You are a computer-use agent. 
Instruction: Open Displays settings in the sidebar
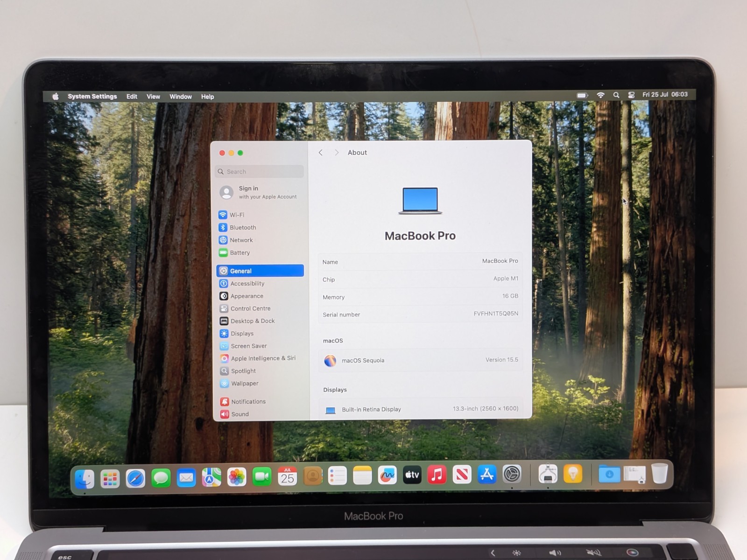pyautogui.click(x=260, y=334)
